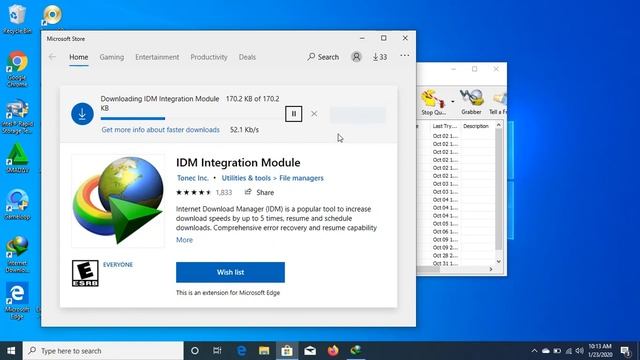Viewport: 640px width, 360px height.
Task: Open the Mail app from taskbar
Action: pos(310,351)
